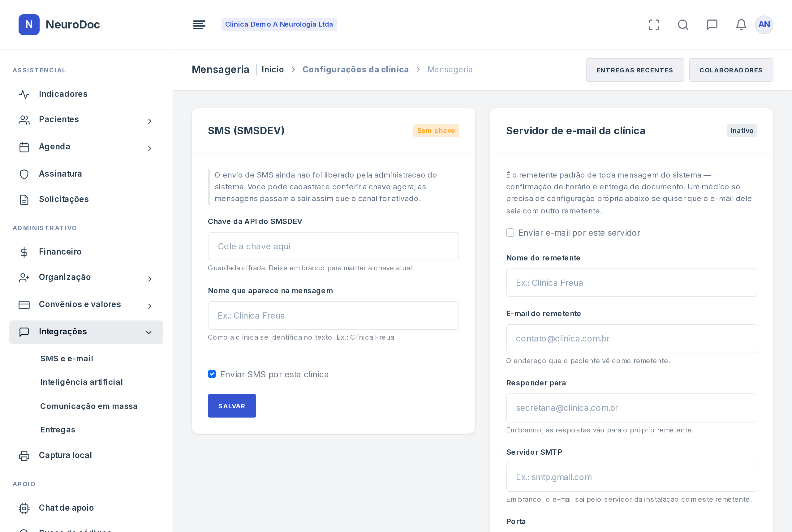Check Enviar e-mail por este servidor

tap(510, 232)
